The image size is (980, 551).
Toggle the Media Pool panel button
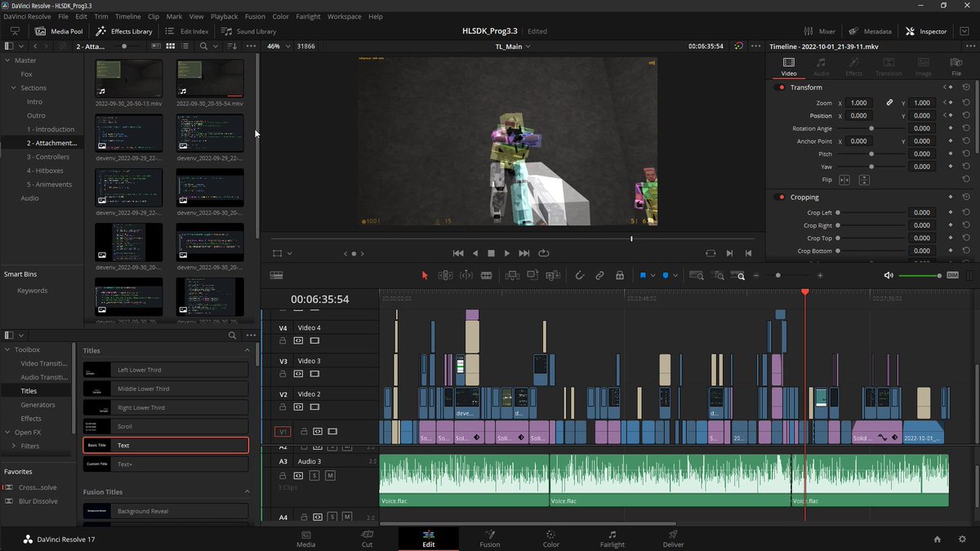click(57, 31)
